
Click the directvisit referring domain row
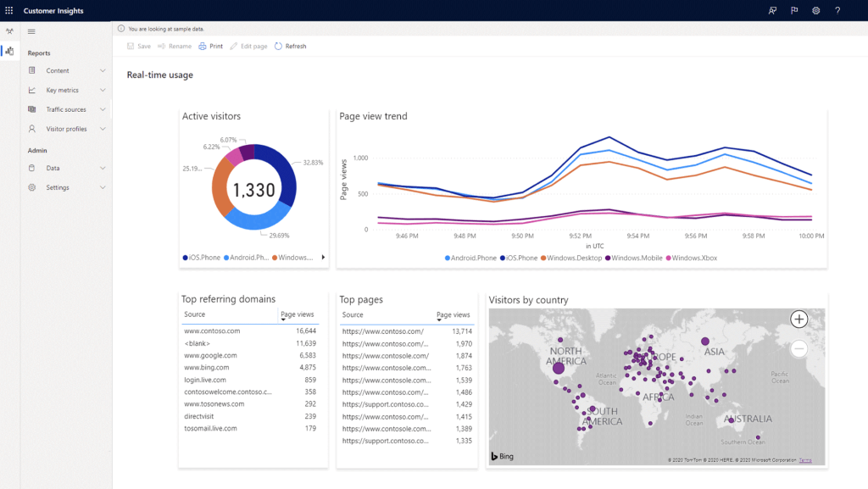tap(250, 416)
